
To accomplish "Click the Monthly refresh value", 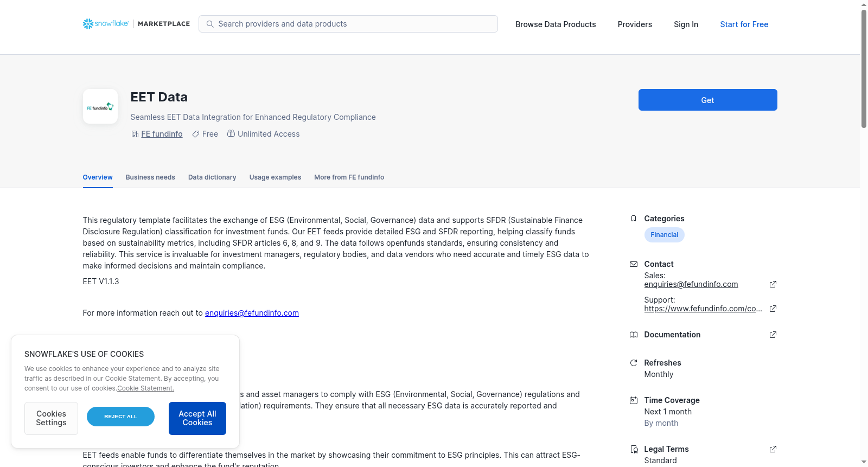I will click(x=659, y=374).
